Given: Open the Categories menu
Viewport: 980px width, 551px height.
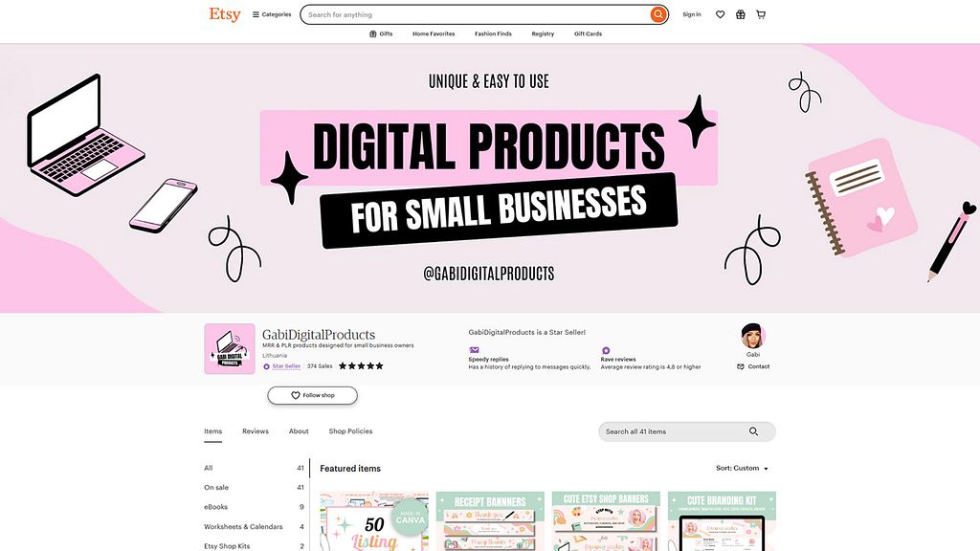Looking at the screenshot, I should (x=272, y=14).
